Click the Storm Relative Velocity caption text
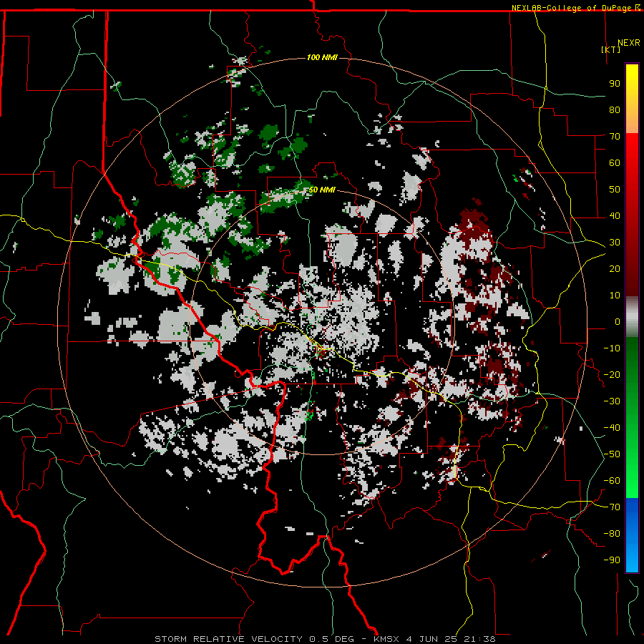644x644 pixels. (x=325, y=639)
